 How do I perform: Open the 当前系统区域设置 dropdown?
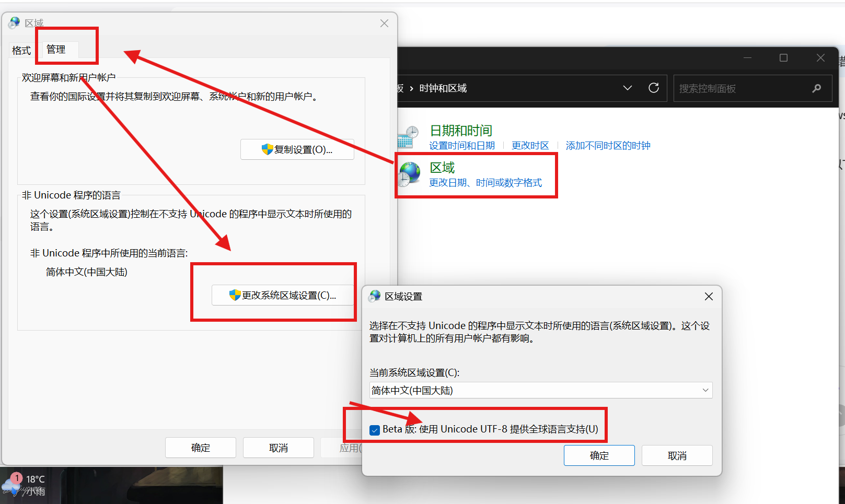(541, 390)
